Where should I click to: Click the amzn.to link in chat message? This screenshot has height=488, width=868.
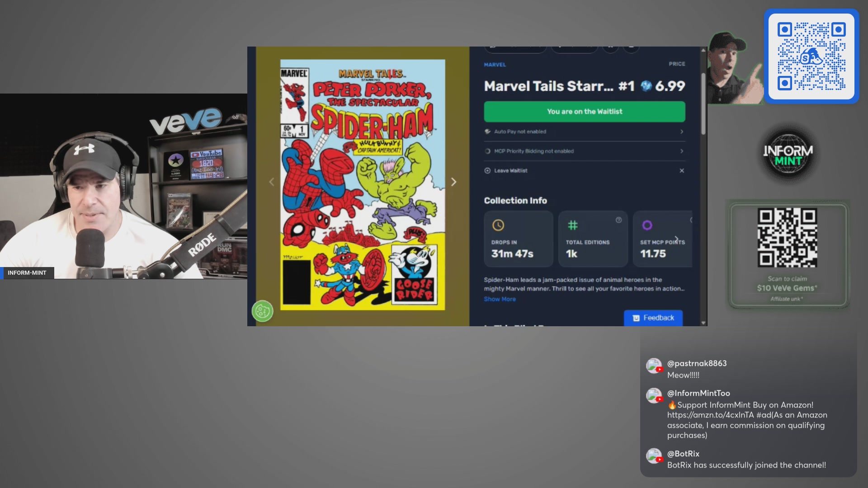pyautogui.click(x=710, y=415)
